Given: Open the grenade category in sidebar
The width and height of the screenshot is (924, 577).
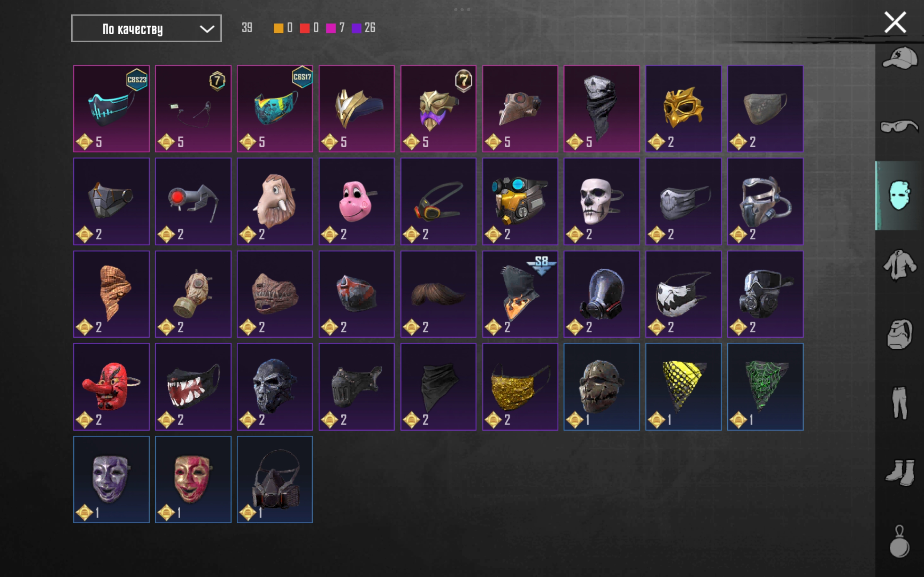Looking at the screenshot, I should 900,541.
